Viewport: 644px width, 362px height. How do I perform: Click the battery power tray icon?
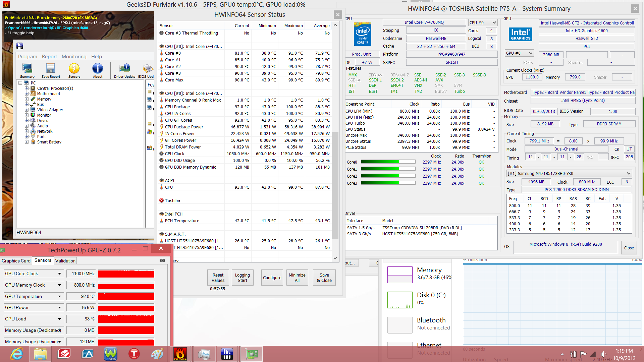tap(574, 354)
